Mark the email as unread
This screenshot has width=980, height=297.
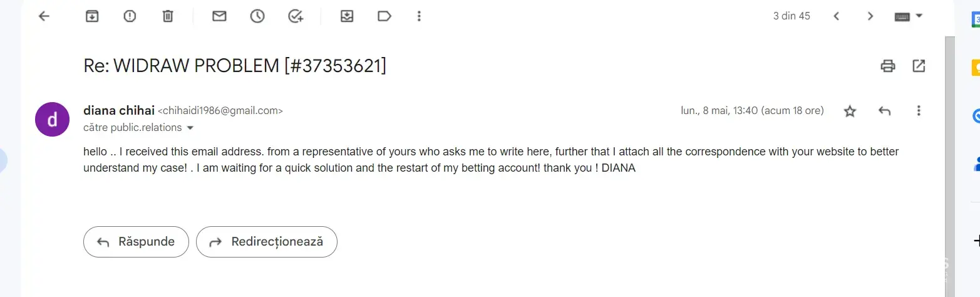pos(219,16)
